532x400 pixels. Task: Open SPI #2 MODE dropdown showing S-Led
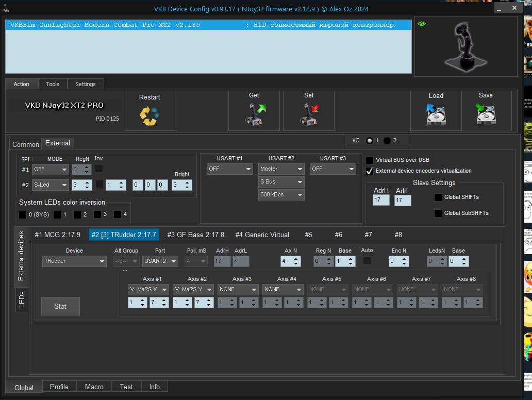[51, 185]
